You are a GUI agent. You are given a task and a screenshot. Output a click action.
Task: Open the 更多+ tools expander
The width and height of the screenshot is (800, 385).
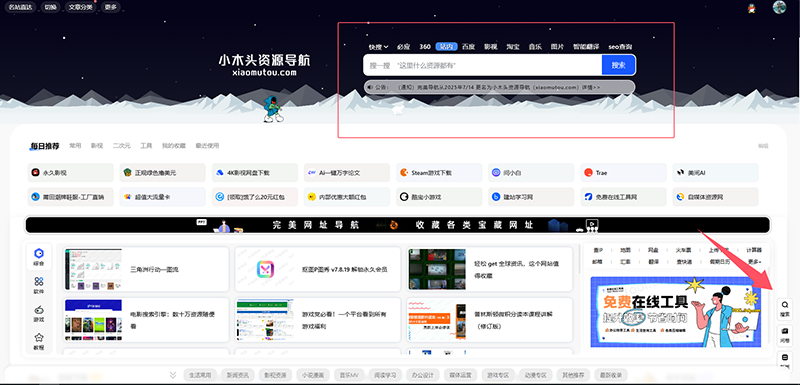pos(755,262)
